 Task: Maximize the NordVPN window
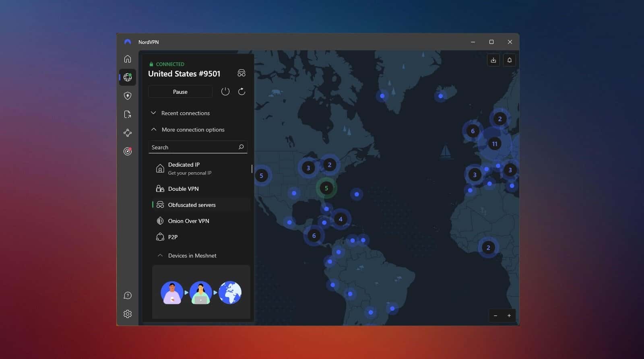[491, 42]
